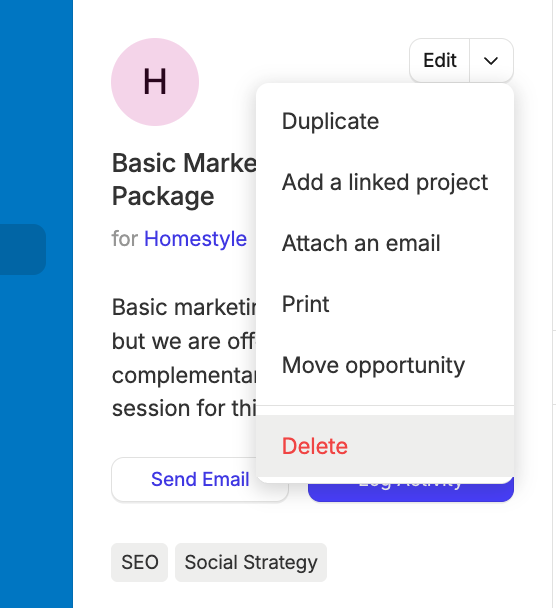Choose Duplicate from the dropdown menu
The image size is (556, 608).
click(385, 121)
